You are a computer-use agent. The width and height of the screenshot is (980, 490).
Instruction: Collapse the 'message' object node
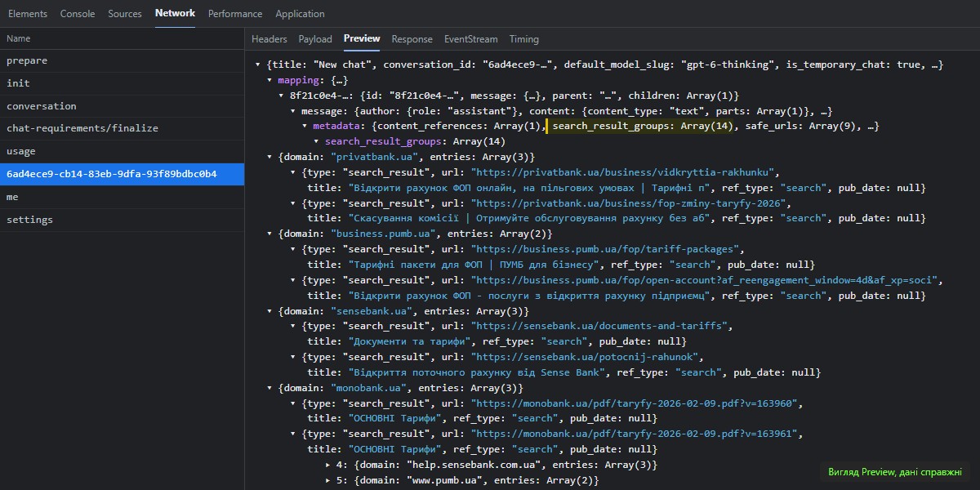point(293,111)
